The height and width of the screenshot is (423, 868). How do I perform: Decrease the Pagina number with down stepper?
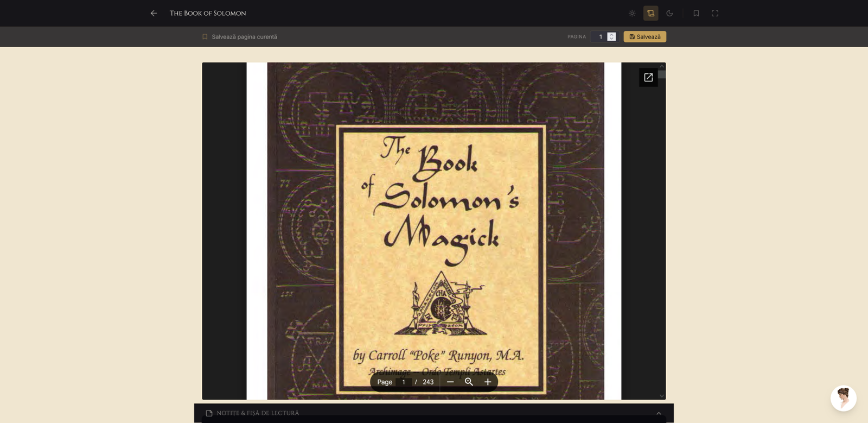(x=611, y=39)
